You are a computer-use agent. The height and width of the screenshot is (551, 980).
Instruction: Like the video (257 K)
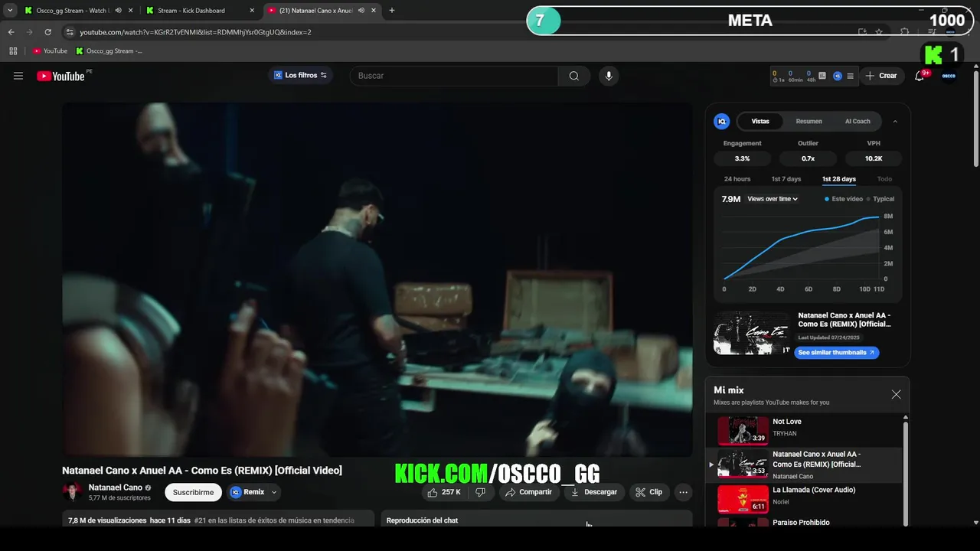coord(444,492)
